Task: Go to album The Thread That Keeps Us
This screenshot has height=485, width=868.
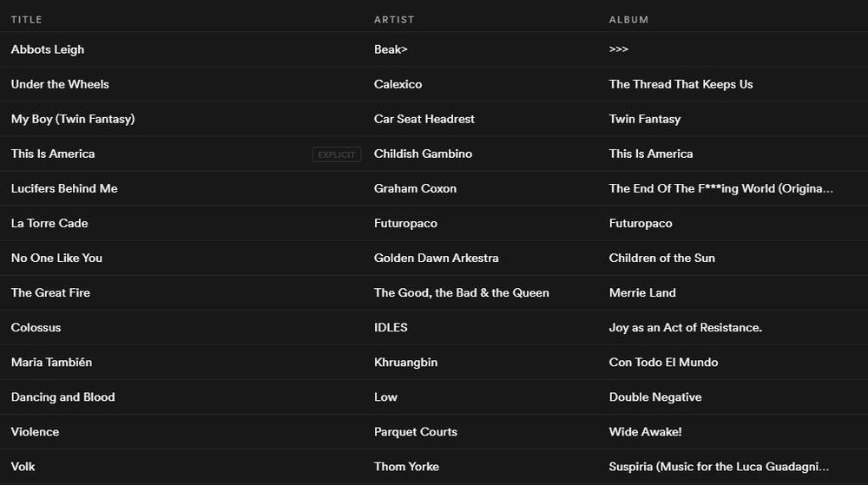Action: [681, 84]
